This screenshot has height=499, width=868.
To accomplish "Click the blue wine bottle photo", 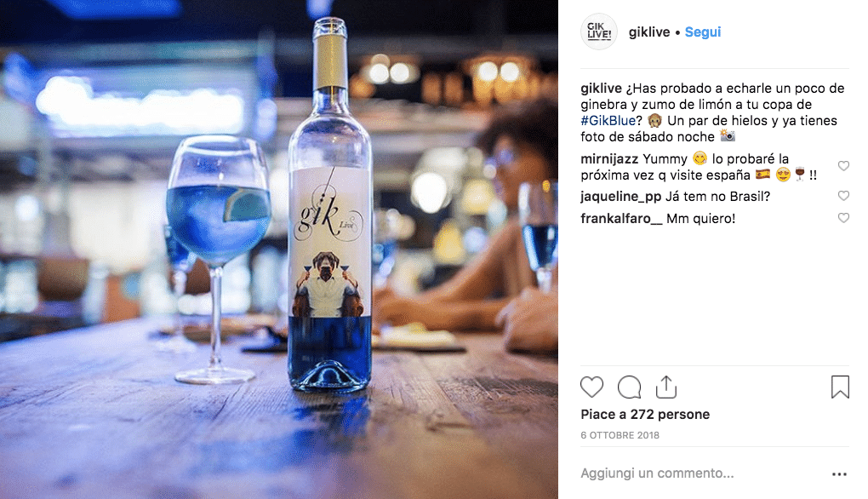I will (x=279, y=249).
